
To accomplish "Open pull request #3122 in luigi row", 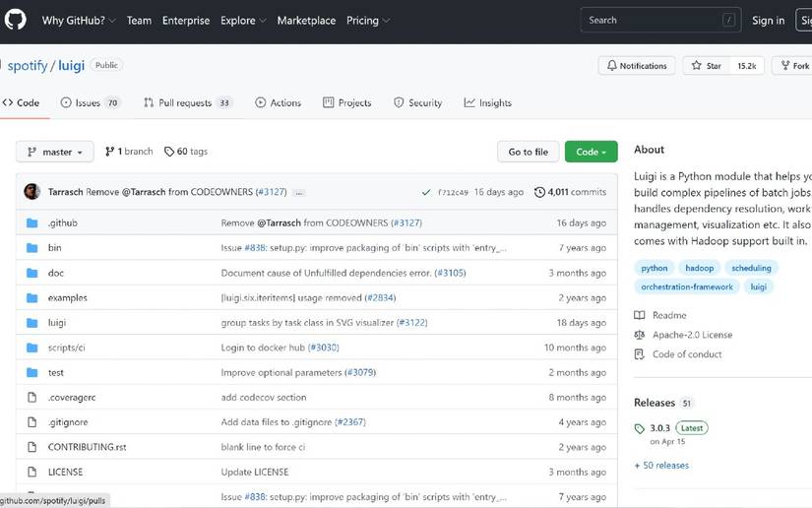I will point(411,323).
